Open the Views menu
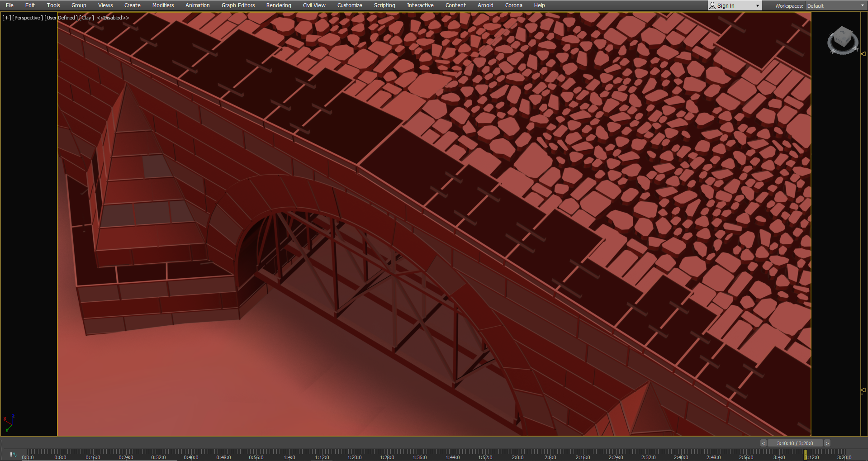The height and width of the screenshot is (461, 868). pos(105,5)
